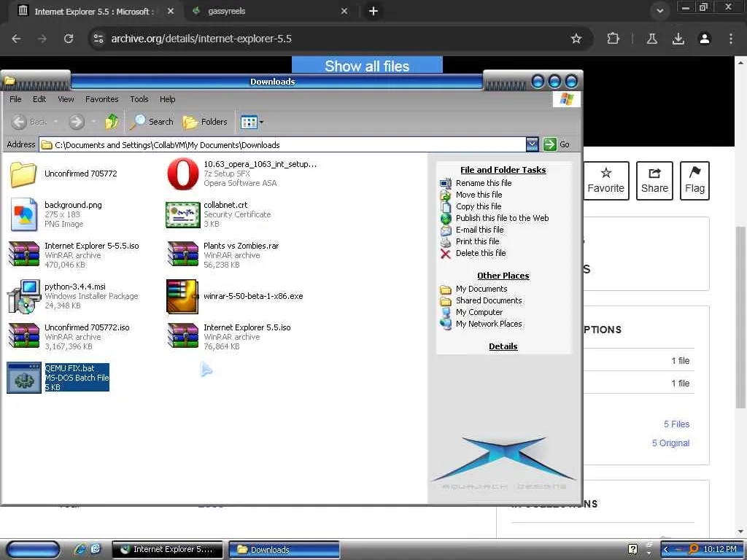Image resolution: width=747 pixels, height=560 pixels.
Task: Open the 5 Original link
Action: click(x=670, y=443)
